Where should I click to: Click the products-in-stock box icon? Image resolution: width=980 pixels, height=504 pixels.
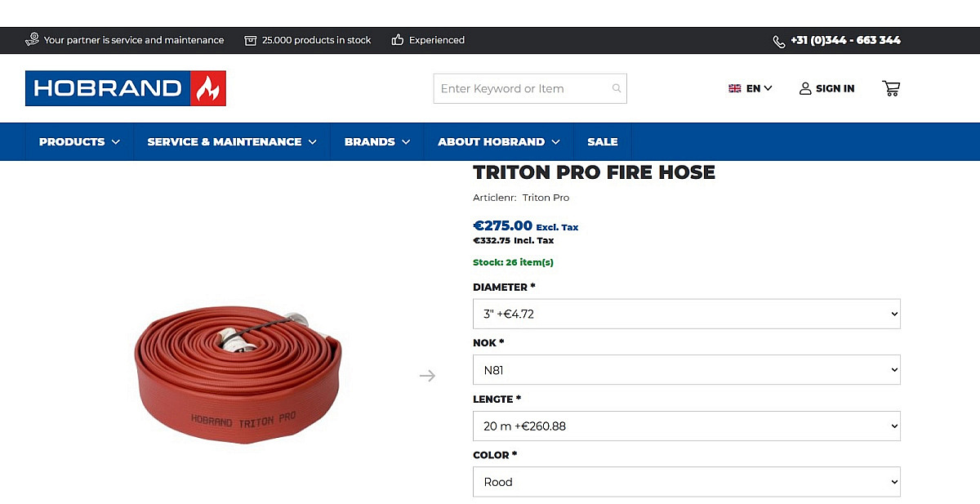251,40
